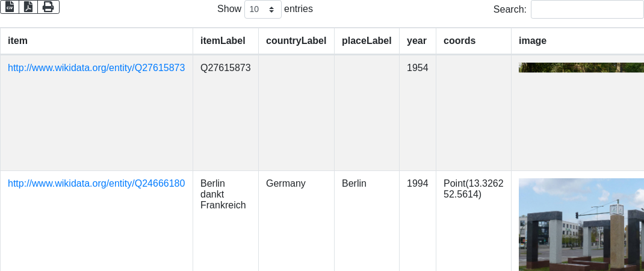Sort by the itemLabel column header

click(x=223, y=41)
